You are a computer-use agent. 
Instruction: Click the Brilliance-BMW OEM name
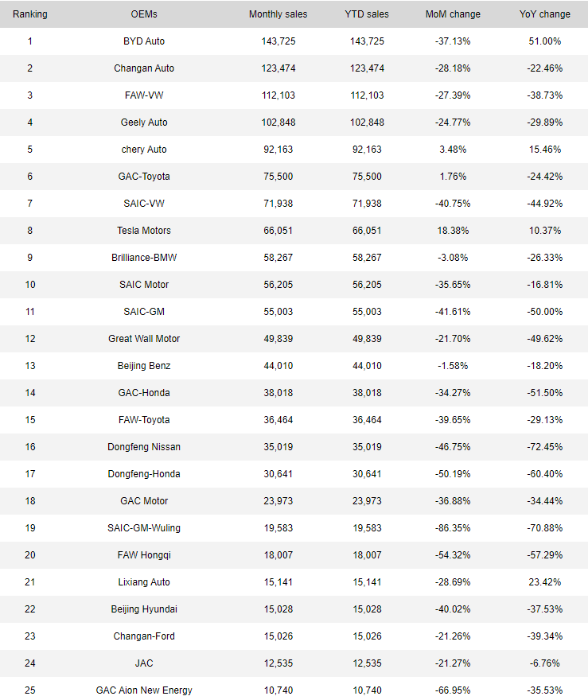[x=144, y=258]
